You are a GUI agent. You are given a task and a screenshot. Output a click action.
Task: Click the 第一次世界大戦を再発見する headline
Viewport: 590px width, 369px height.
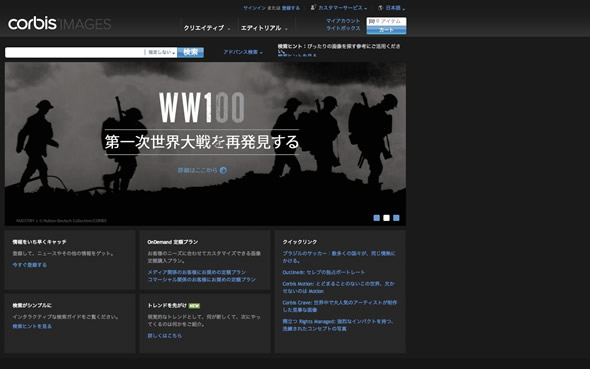pos(202,142)
